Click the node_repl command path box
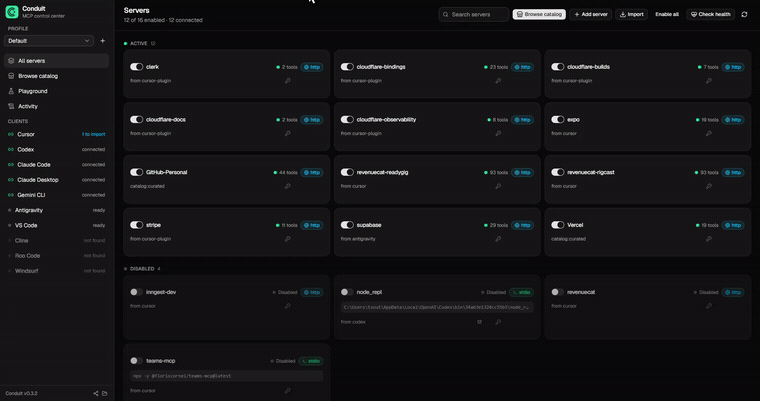 click(x=437, y=307)
